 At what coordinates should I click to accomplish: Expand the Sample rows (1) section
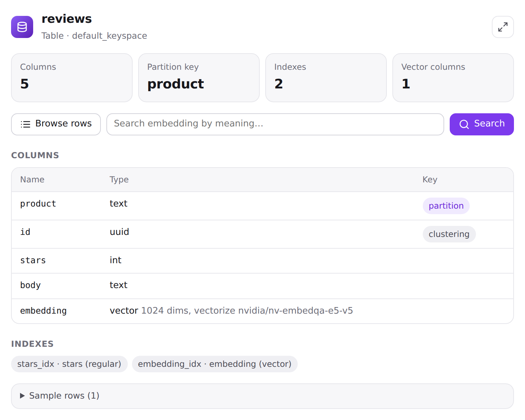(x=262, y=396)
